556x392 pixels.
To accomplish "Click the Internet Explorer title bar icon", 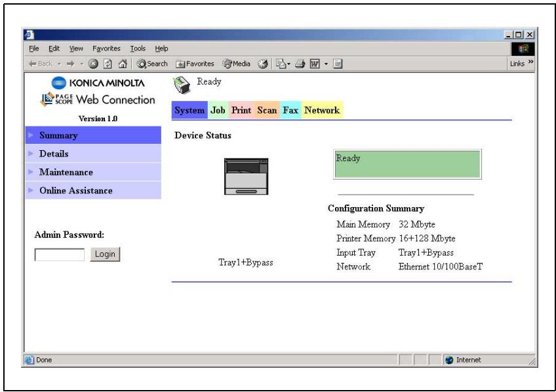I will pyautogui.click(x=29, y=35).
